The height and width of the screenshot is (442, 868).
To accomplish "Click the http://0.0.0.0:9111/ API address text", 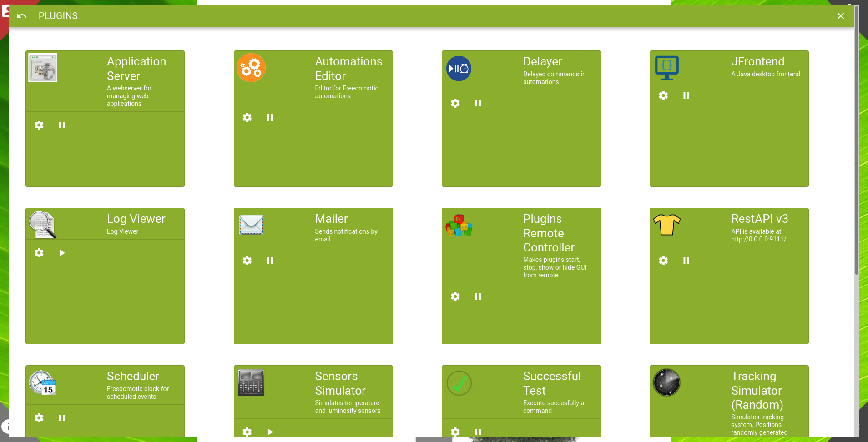I will click(759, 239).
